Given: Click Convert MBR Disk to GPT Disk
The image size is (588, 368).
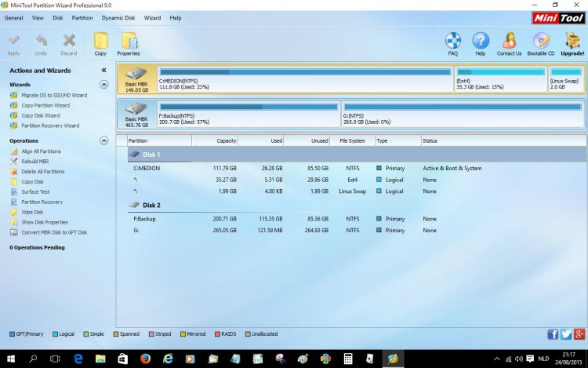Looking at the screenshot, I should [x=54, y=232].
